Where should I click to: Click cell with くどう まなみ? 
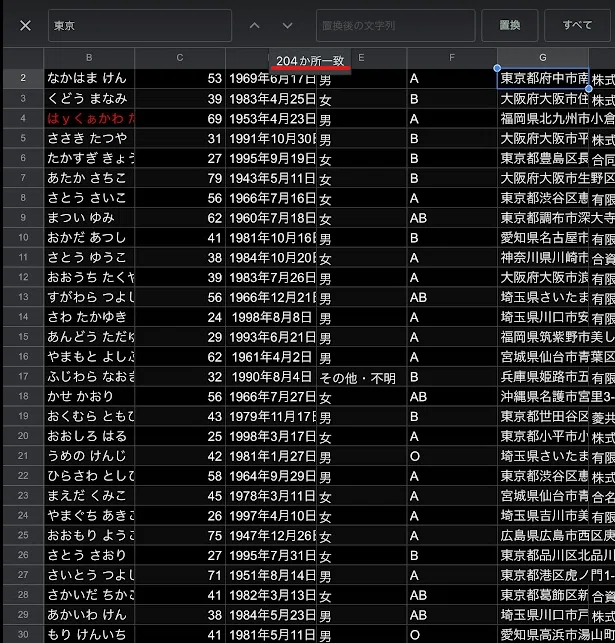(x=89, y=98)
